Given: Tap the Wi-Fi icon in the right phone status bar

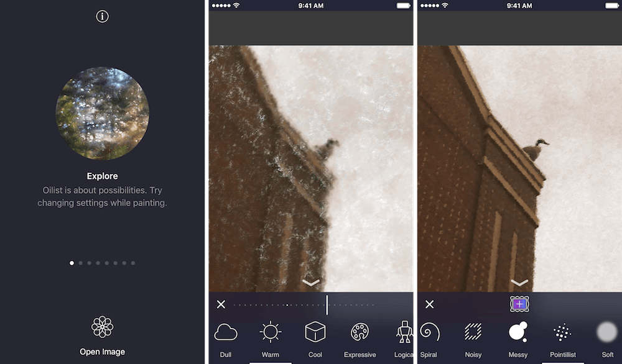Looking at the screenshot, I should point(445,6).
